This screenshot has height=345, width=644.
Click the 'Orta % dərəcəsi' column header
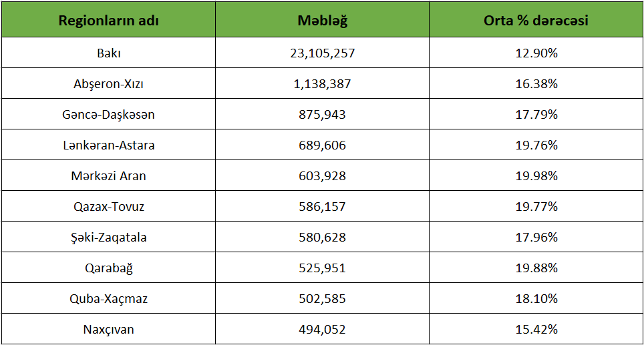click(x=536, y=20)
